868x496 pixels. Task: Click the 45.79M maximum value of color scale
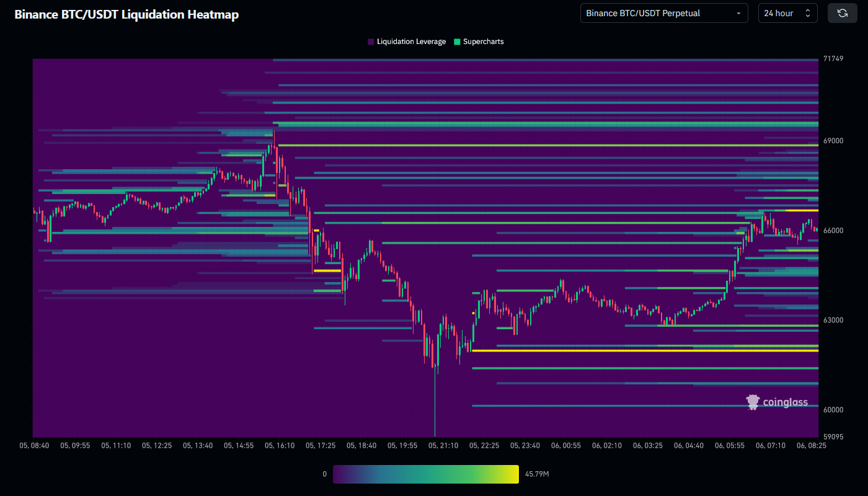(537, 474)
